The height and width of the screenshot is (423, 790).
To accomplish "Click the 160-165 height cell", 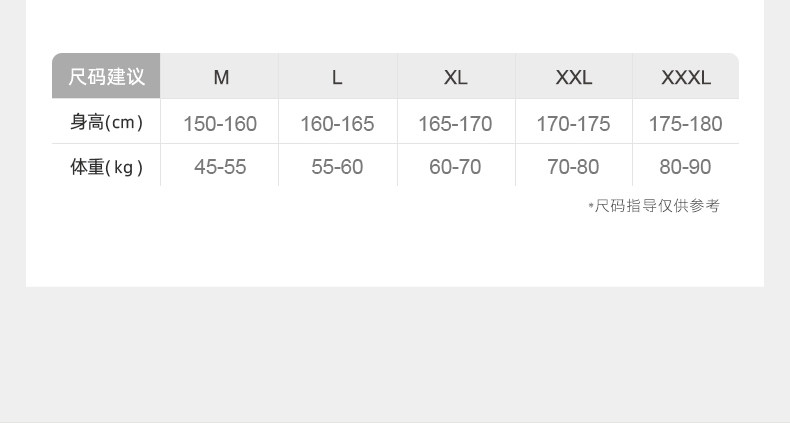I will click(337, 124).
